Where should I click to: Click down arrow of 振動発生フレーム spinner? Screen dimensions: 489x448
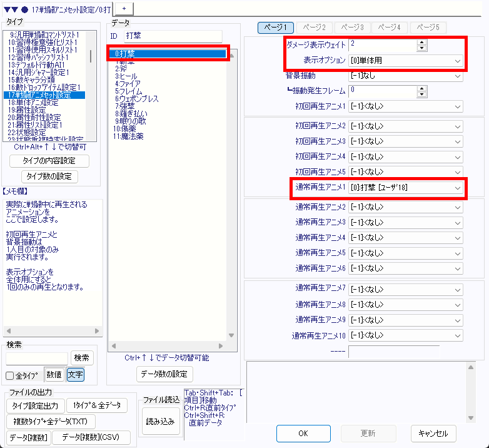[x=421, y=94]
